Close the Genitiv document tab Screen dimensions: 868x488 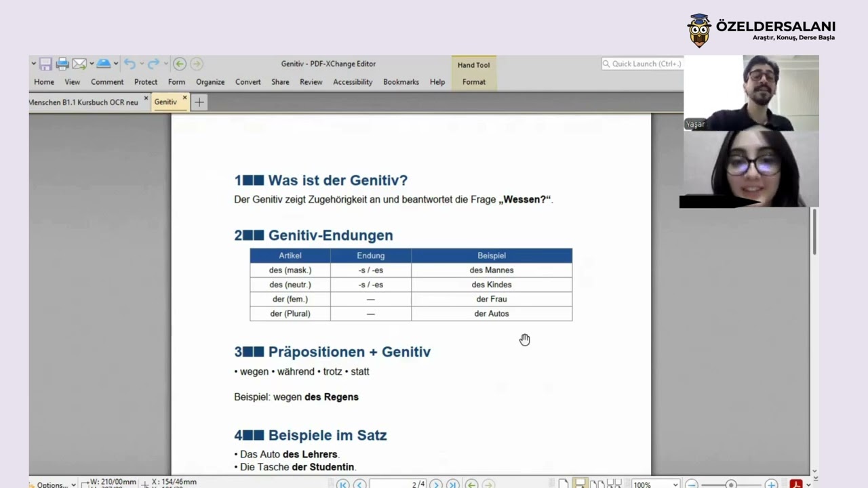tap(184, 98)
